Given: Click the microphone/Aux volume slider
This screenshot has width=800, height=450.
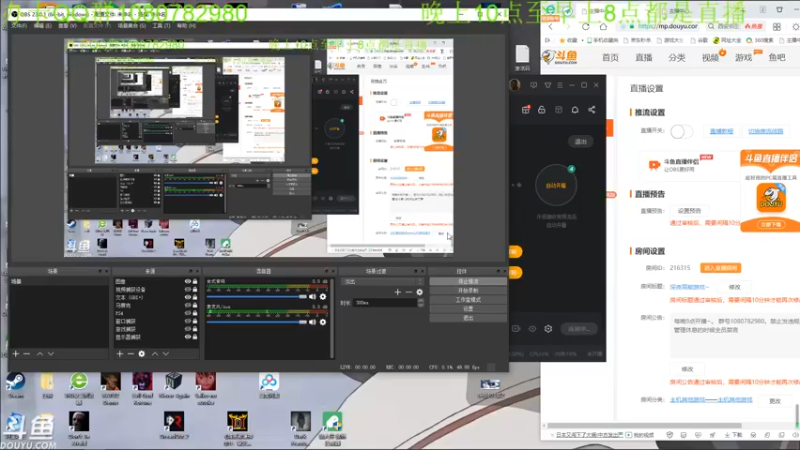Looking at the screenshot, I should pyautogui.click(x=257, y=322).
